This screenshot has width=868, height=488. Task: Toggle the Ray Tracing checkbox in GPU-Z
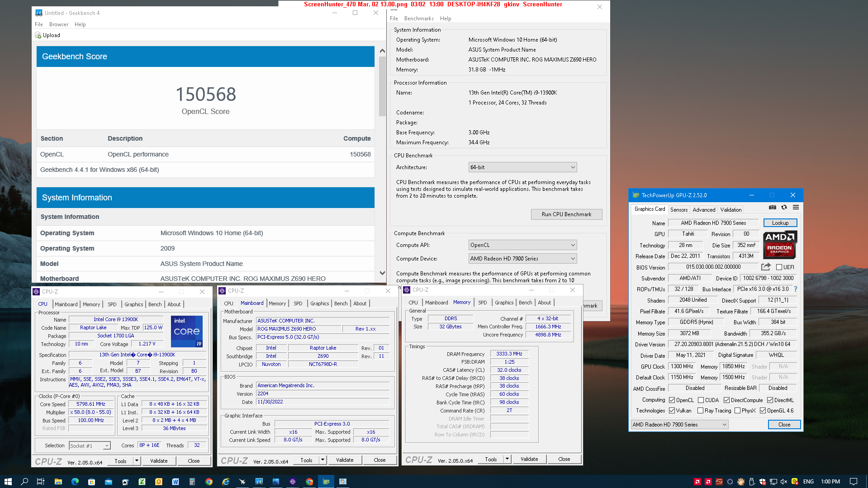[x=700, y=411]
